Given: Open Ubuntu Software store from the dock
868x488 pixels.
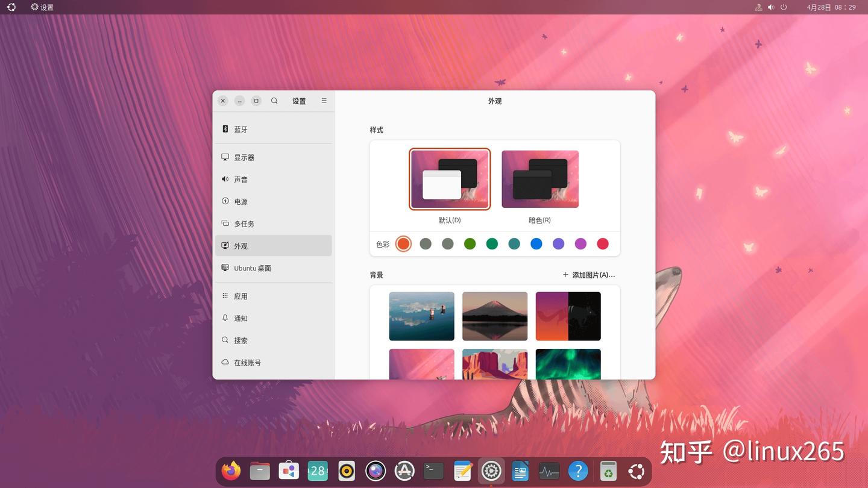Looking at the screenshot, I should (404, 471).
